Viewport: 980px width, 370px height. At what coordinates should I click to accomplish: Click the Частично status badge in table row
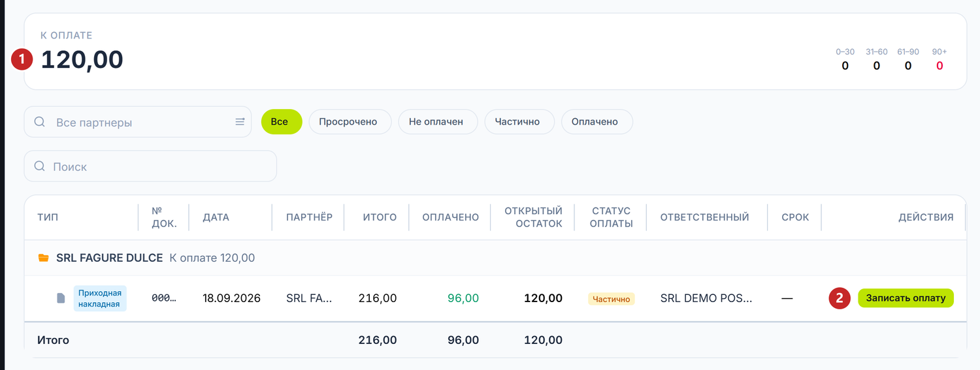coord(612,299)
